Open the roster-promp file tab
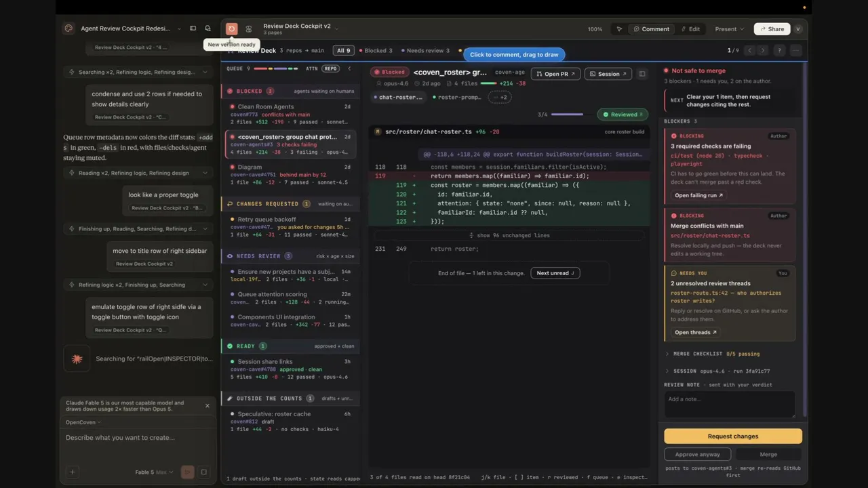Screen dimensions: 868x488 click(x=456, y=97)
